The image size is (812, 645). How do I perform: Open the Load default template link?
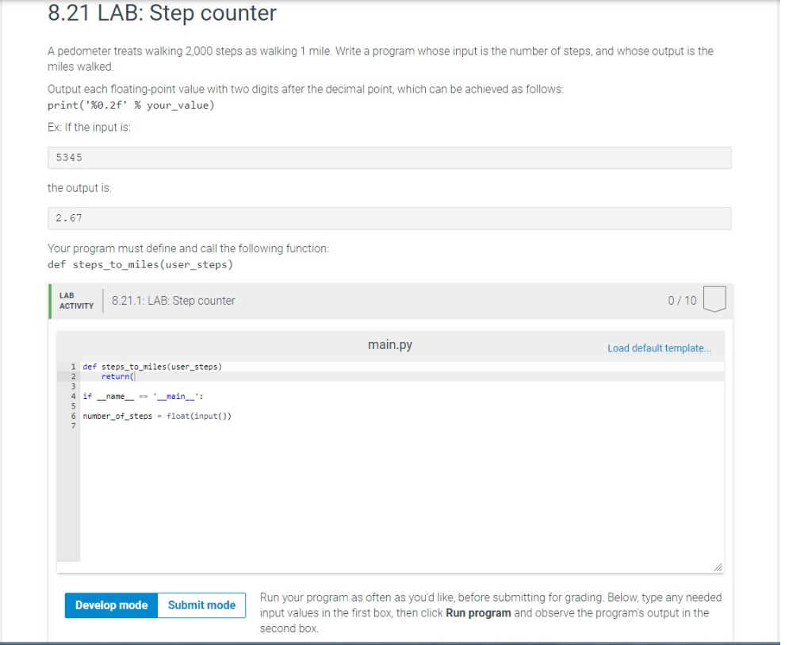coord(659,348)
